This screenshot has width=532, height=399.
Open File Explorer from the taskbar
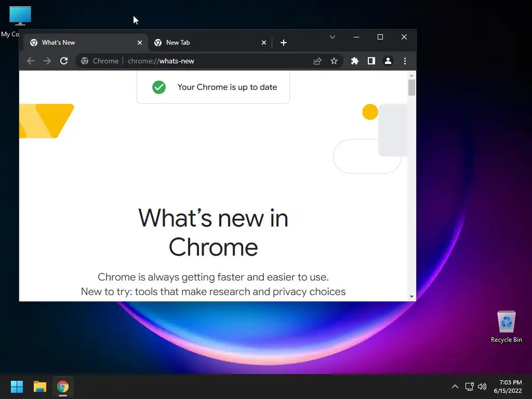(39, 387)
